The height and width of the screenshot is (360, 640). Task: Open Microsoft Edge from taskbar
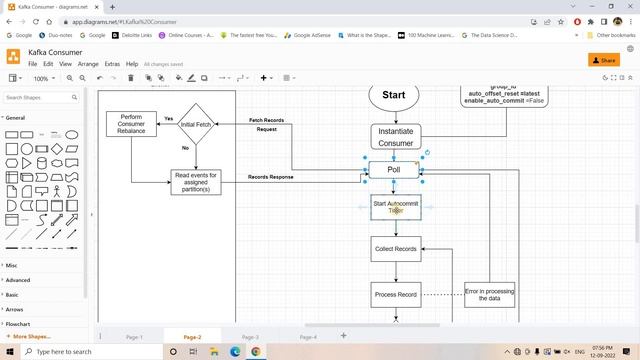(235, 351)
